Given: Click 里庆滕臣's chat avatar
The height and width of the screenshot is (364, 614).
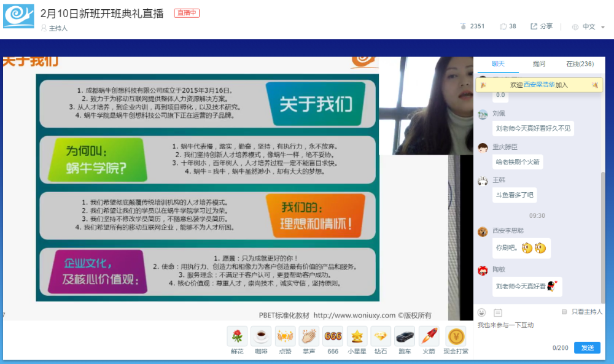Looking at the screenshot, I should pyautogui.click(x=483, y=148).
